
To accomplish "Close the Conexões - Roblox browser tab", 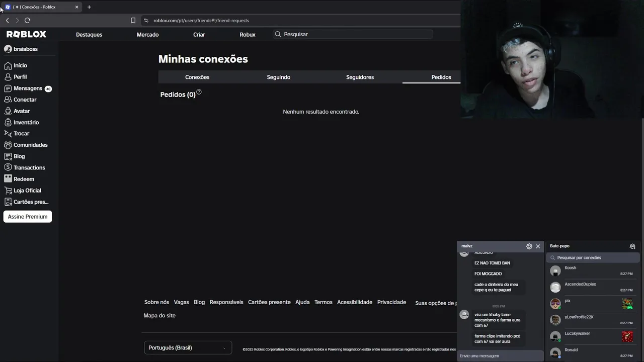I will click(76, 7).
